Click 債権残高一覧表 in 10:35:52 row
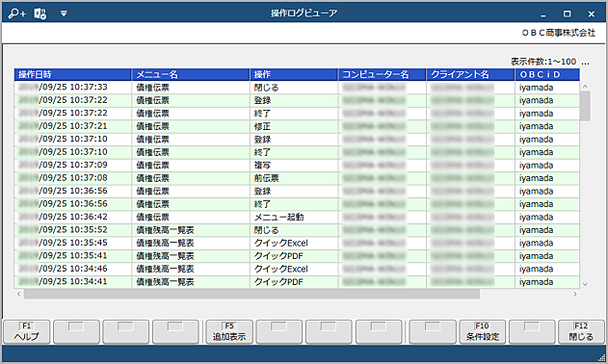 [191, 230]
